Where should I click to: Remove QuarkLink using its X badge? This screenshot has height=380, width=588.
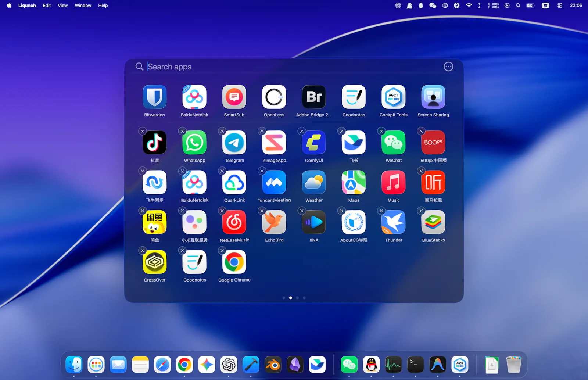[x=222, y=171]
